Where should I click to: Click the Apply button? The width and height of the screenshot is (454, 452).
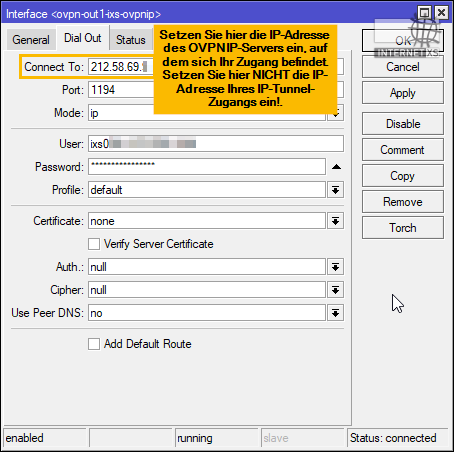coord(403,93)
